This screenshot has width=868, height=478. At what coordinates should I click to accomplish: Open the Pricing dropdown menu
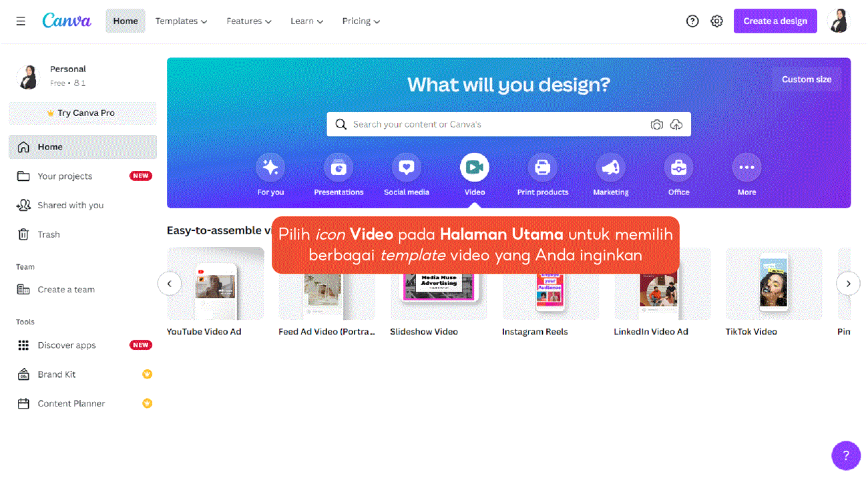pyautogui.click(x=361, y=21)
